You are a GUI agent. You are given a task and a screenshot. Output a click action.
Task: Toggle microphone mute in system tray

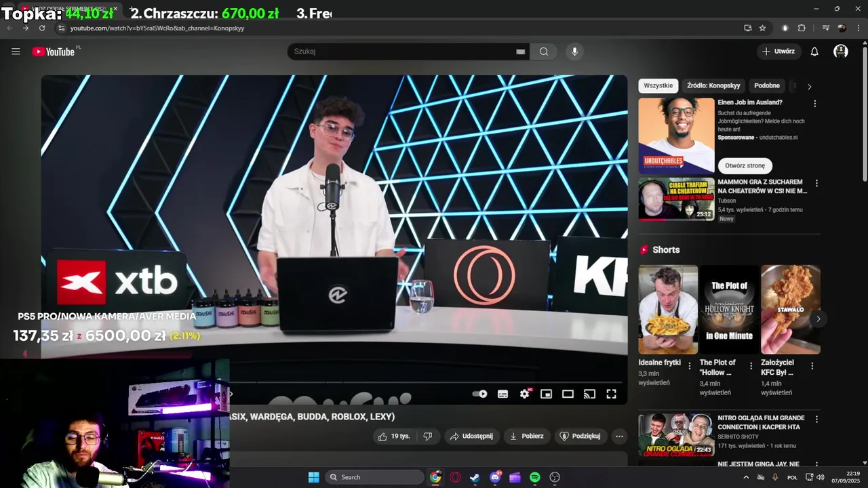[x=775, y=477]
